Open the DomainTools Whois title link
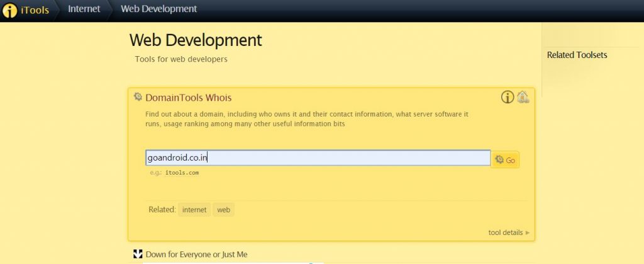Screen dimensions: 644x264 (x=189, y=98)
